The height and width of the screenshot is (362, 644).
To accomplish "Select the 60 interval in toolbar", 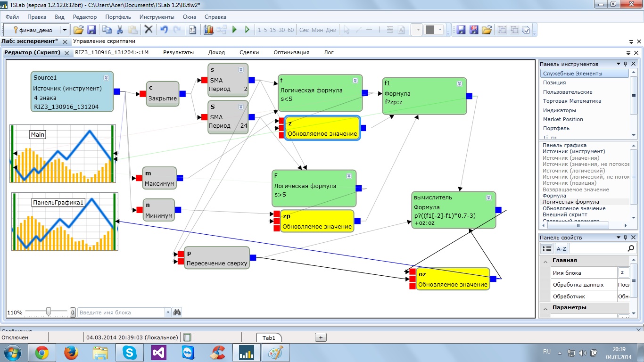I will 290,30.
